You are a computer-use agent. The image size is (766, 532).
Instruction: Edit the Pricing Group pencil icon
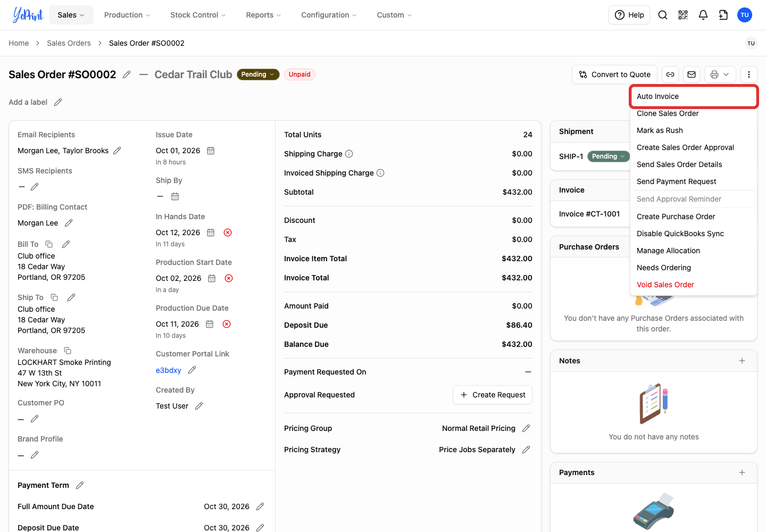(526, 428)
